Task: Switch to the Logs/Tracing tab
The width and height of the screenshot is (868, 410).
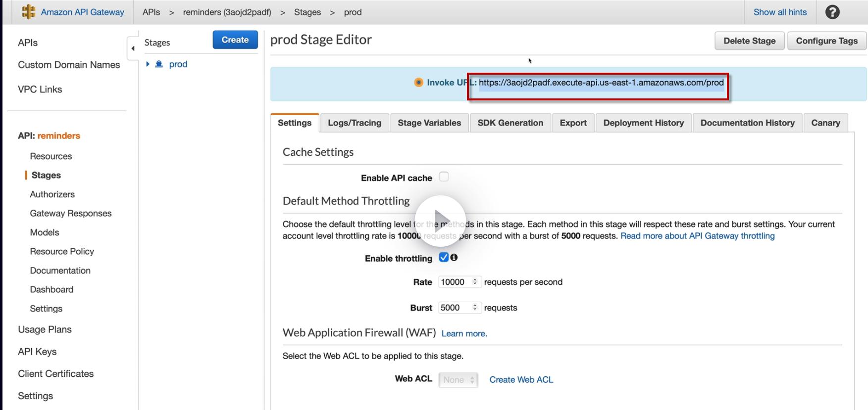Action: coord(355,123)
